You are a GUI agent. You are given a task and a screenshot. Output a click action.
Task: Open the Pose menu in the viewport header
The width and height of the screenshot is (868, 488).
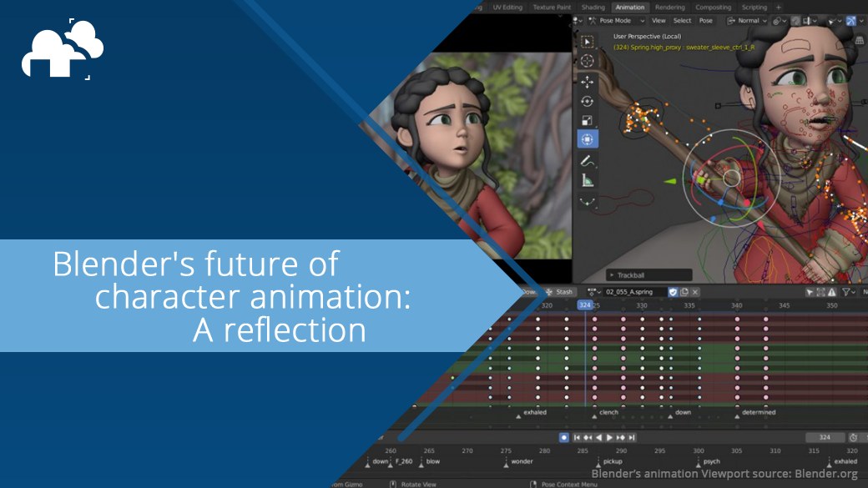(705, 19)
